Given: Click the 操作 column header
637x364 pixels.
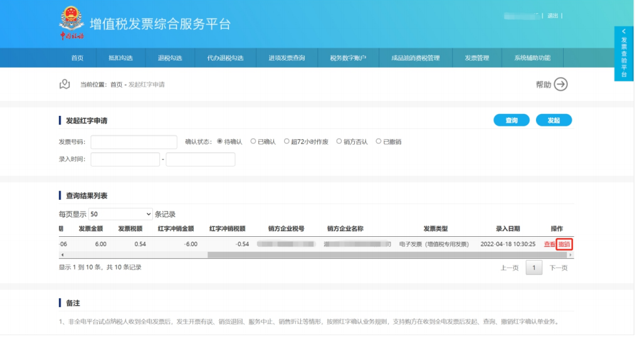Looking at the screenshot, I should click(x=557, y=229).
